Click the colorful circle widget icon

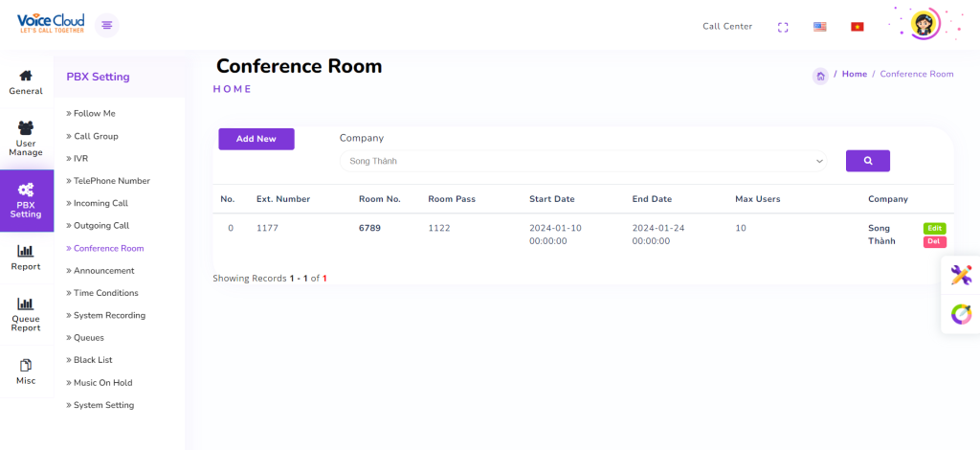961,314
